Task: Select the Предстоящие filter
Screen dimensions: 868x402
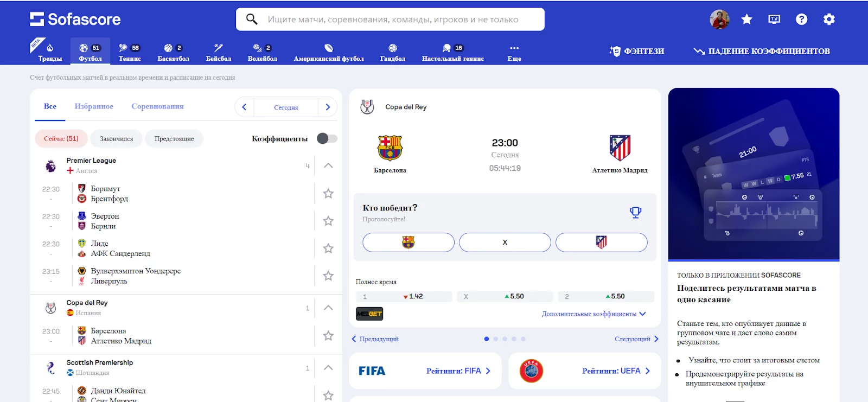Action: [174, 139]
